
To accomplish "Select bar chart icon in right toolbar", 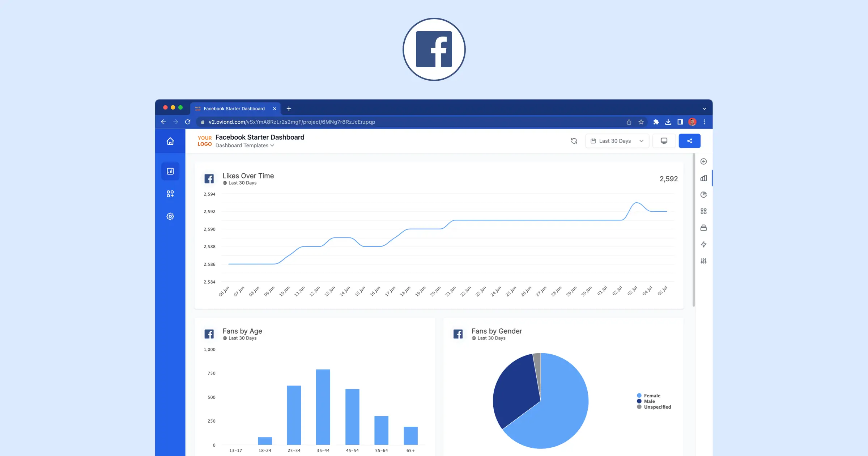I will (703, 178).
